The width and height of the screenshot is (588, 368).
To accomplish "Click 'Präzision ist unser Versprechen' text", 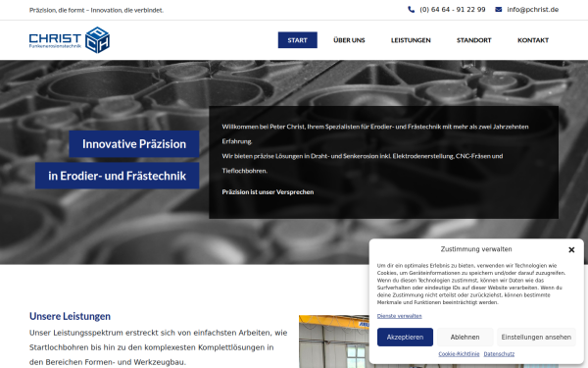I will click(268, 192).
